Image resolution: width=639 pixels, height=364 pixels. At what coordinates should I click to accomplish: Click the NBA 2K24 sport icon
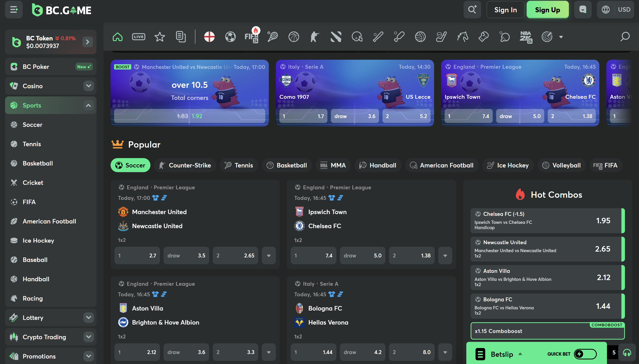(x=526, y=37)
